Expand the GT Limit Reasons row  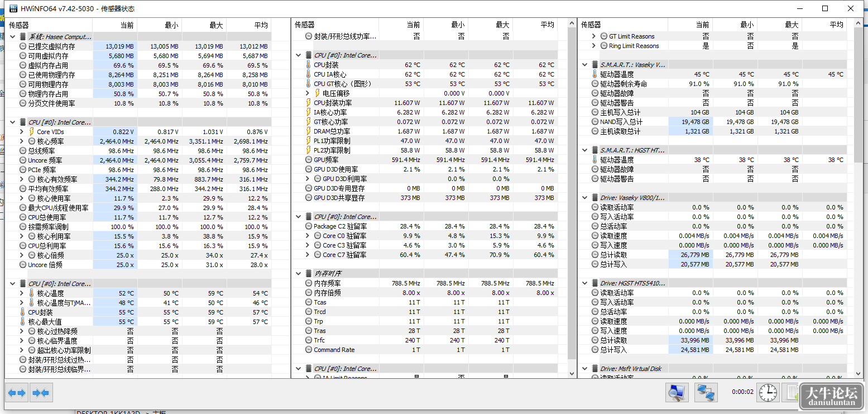(593, 36)
